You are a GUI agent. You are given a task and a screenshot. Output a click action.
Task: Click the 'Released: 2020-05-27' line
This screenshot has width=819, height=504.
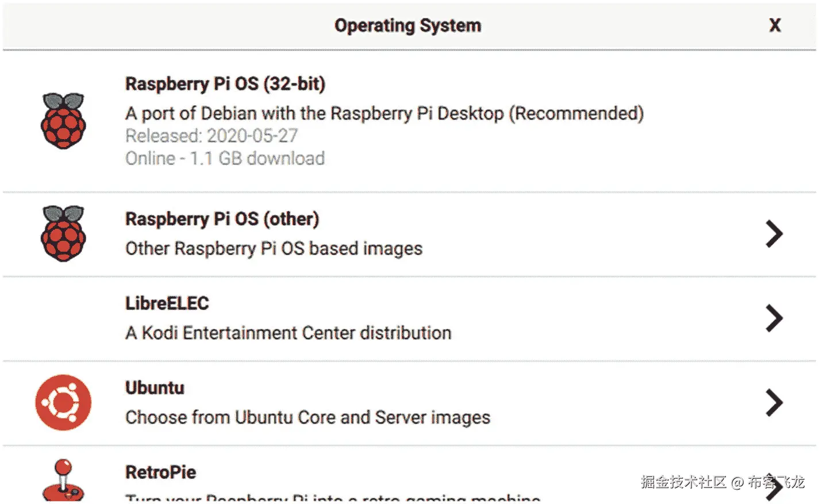[212, 136]
